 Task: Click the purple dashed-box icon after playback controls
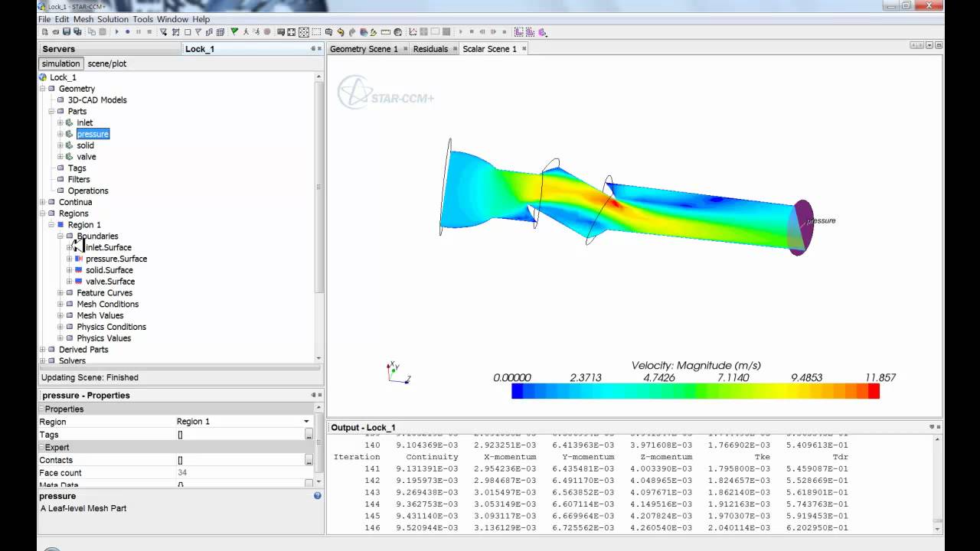coord(519,32)
